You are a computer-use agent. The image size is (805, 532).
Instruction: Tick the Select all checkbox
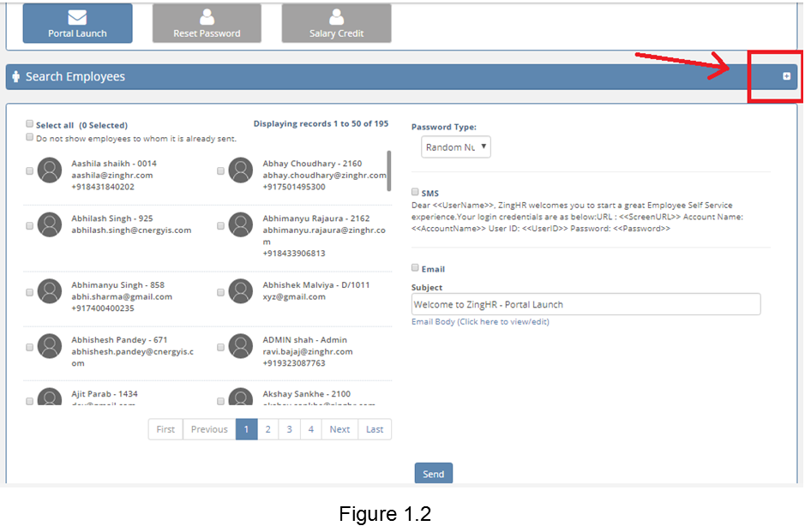[30, 123]
